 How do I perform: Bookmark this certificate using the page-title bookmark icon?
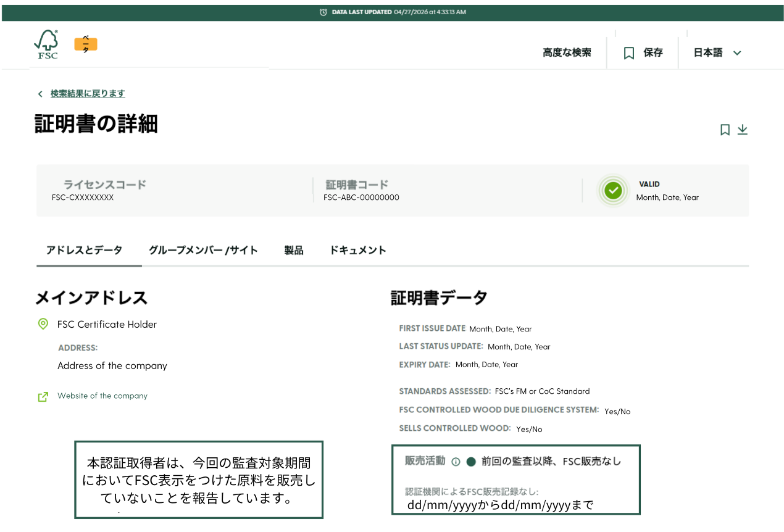[725, 130]
